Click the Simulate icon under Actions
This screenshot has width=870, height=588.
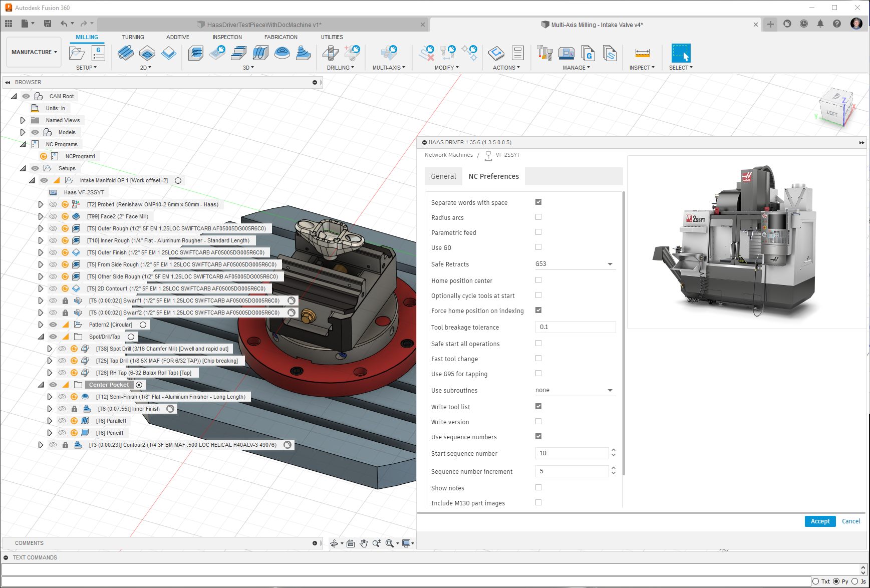496,53
